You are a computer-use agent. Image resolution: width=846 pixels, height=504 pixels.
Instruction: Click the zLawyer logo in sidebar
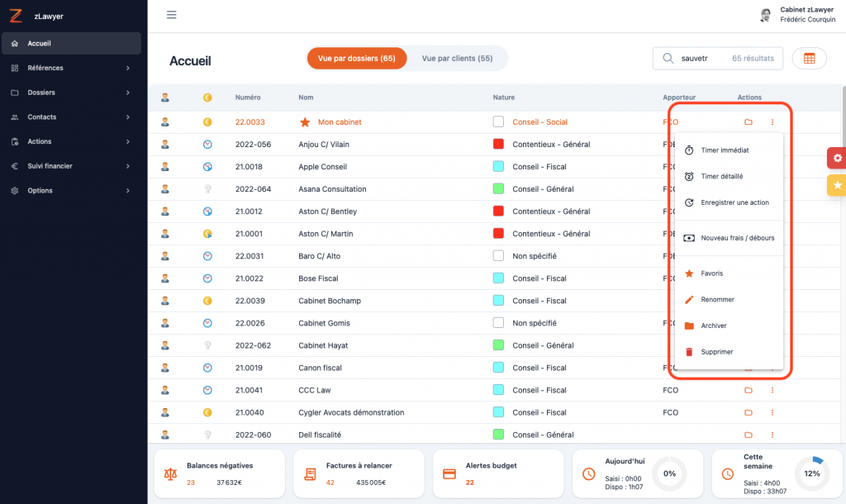click(x=16, y=16)
